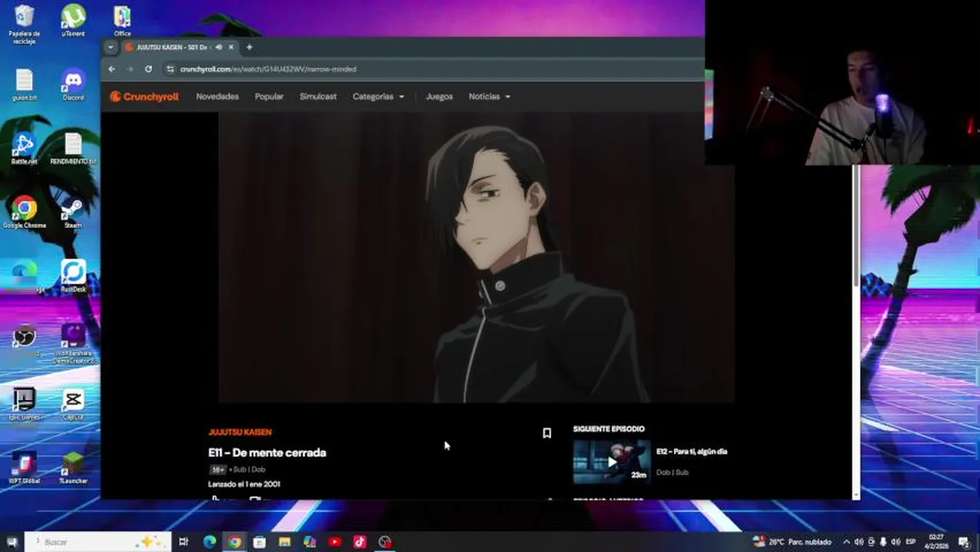Viewport: 980px width, 552px height.
Task: Mute the JUJUTSU KAISEN tab audio
Action: pos(219,47)
